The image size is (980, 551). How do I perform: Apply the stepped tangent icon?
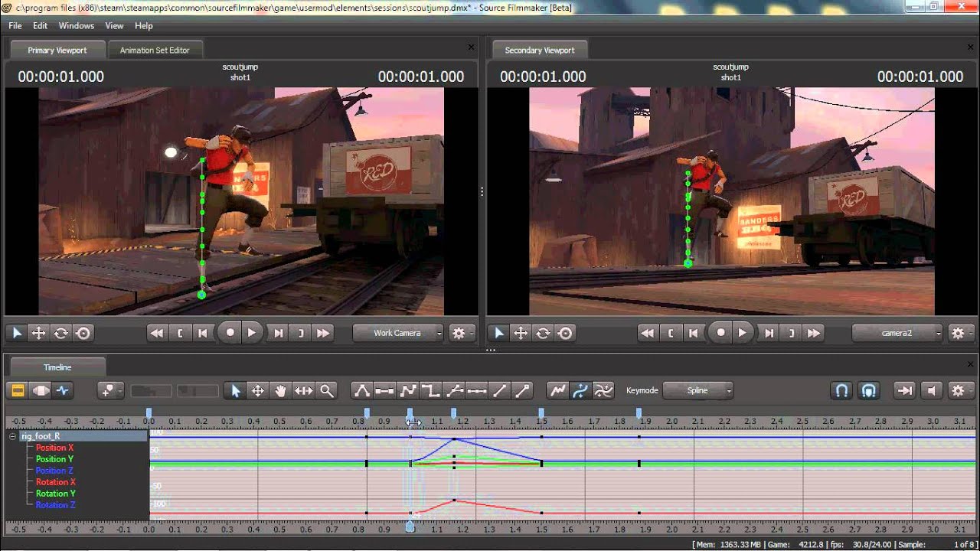pos(431,390)
